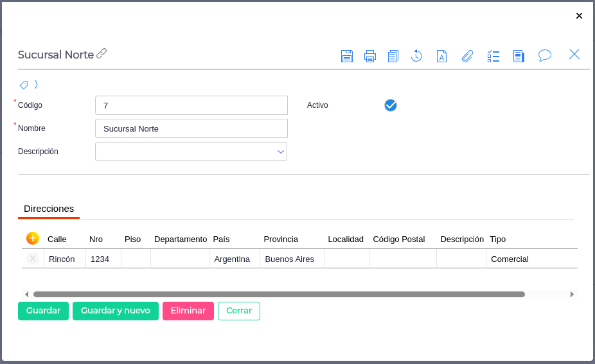Click the printer icon
Viewport: 595px width, 364px height.
[x=370, y=56]
